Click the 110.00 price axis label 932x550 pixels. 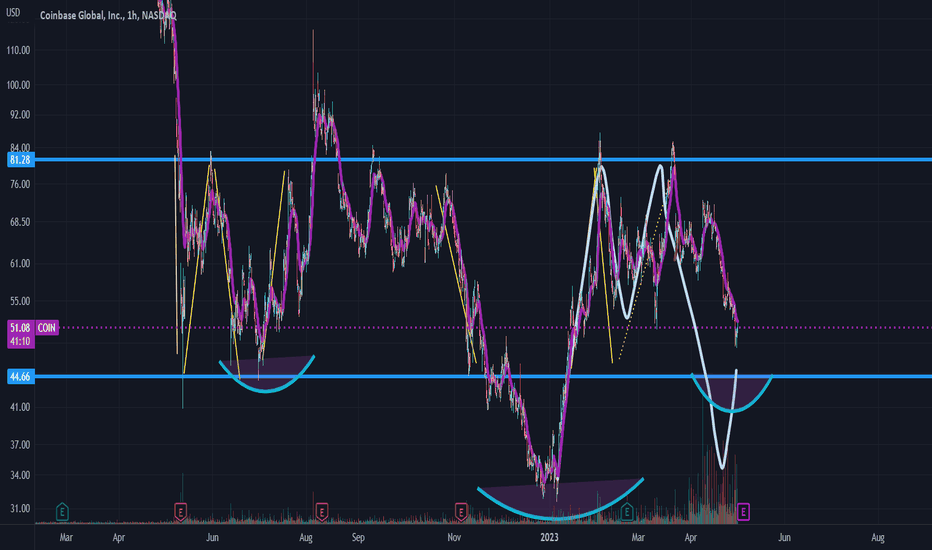pos(18,51)
